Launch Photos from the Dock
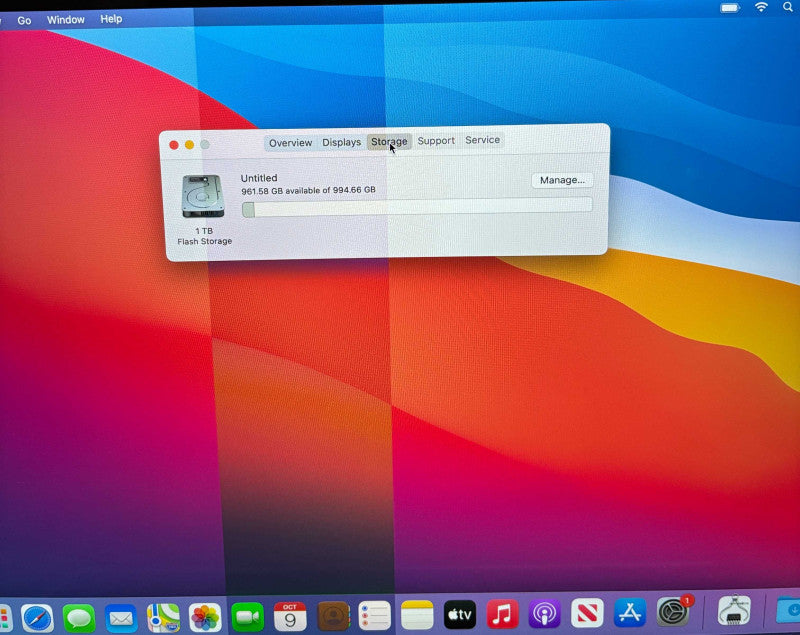 tap(205, 617)
